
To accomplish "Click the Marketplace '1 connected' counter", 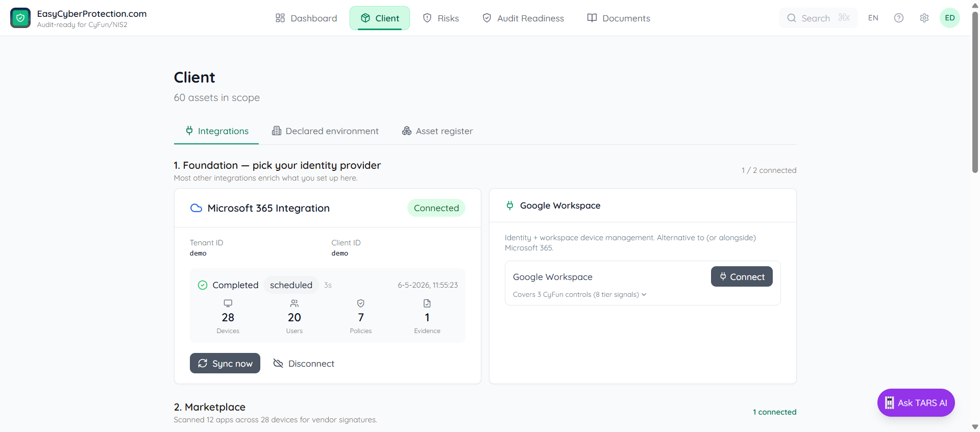I will (774, 412).
